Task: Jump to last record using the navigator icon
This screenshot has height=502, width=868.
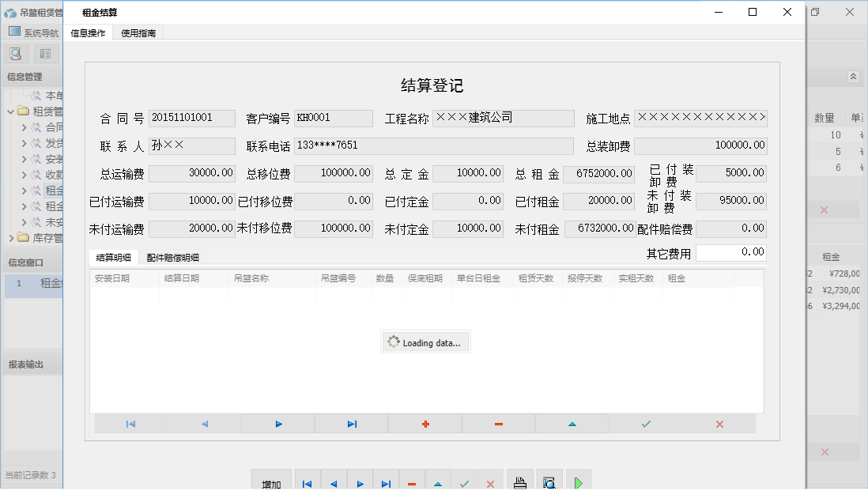Action: 351,424
